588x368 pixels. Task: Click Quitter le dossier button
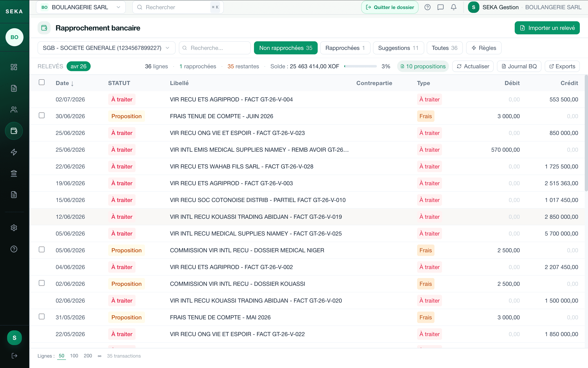pos(390,7)
